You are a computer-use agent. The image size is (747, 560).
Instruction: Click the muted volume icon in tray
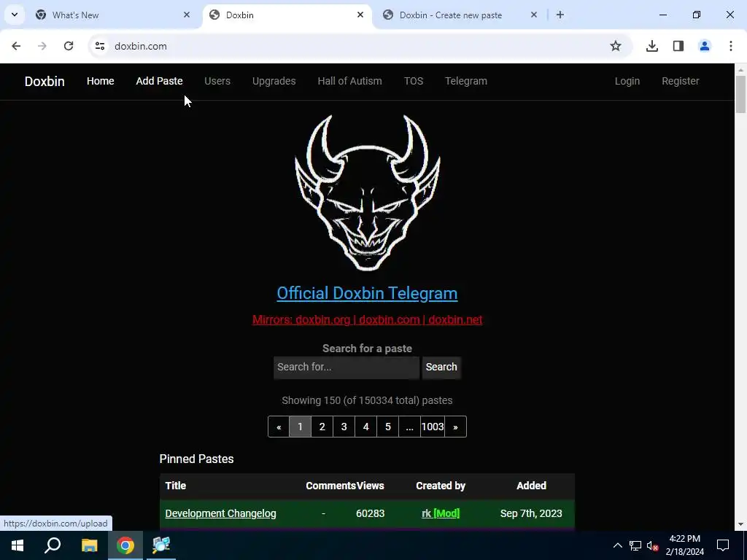(652, 545)
